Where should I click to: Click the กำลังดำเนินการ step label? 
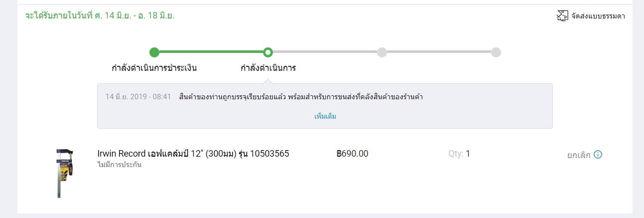(x=268, y=68)
